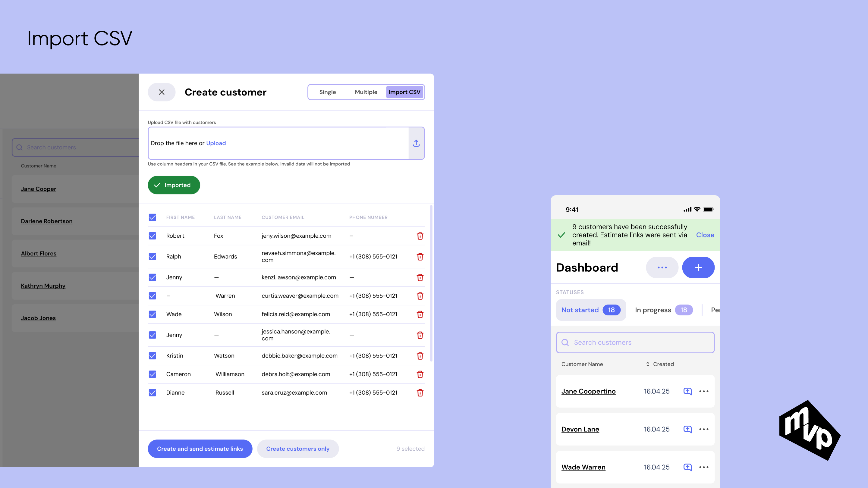Delete the Dianne Russell row with trash icon

click(x=420, y=393)
